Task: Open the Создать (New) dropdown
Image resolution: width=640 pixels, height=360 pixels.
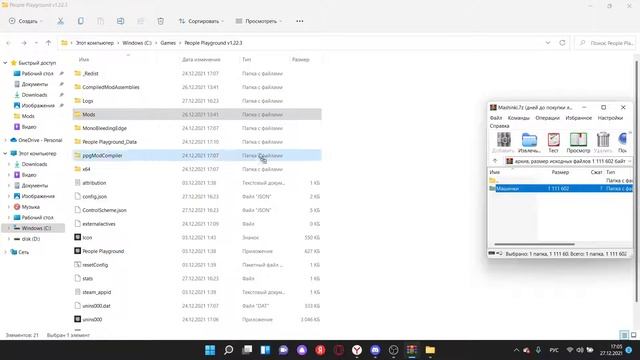Action: click(26, 21)
